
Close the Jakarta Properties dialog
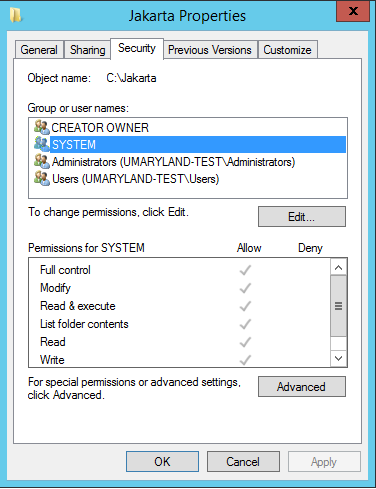point(353,11)
